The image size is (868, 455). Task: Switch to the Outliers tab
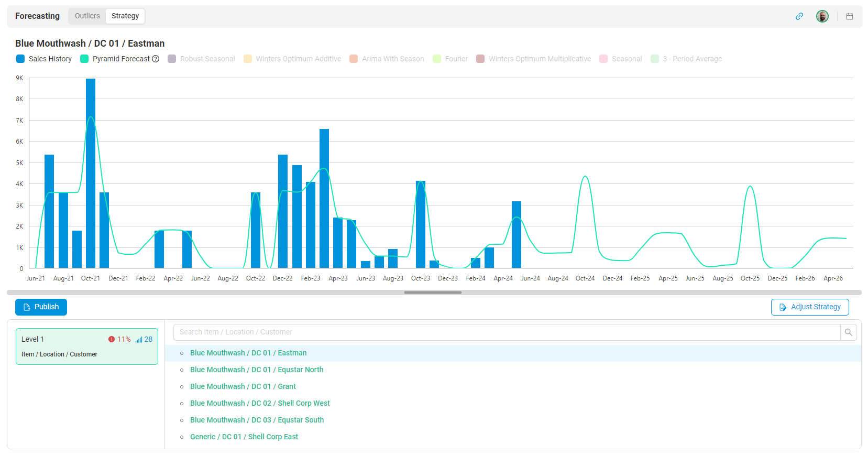87,16
